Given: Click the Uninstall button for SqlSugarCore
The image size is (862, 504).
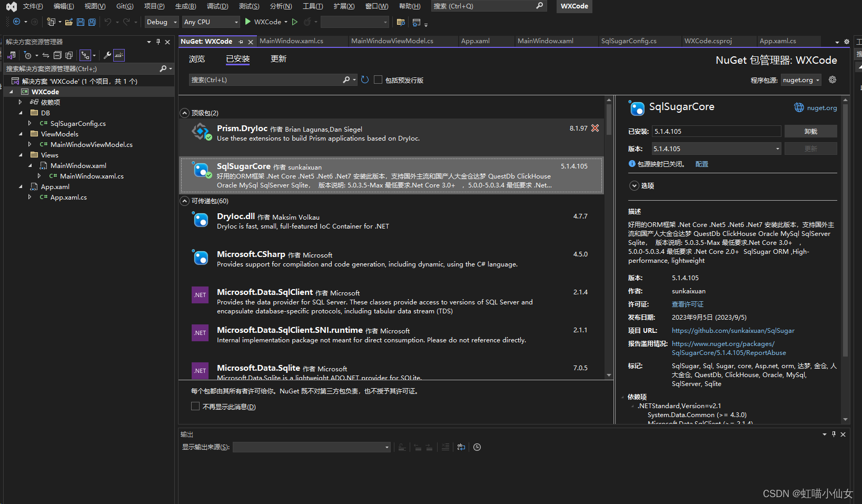Looking at the screenshot, I should (x=810, y=131).
